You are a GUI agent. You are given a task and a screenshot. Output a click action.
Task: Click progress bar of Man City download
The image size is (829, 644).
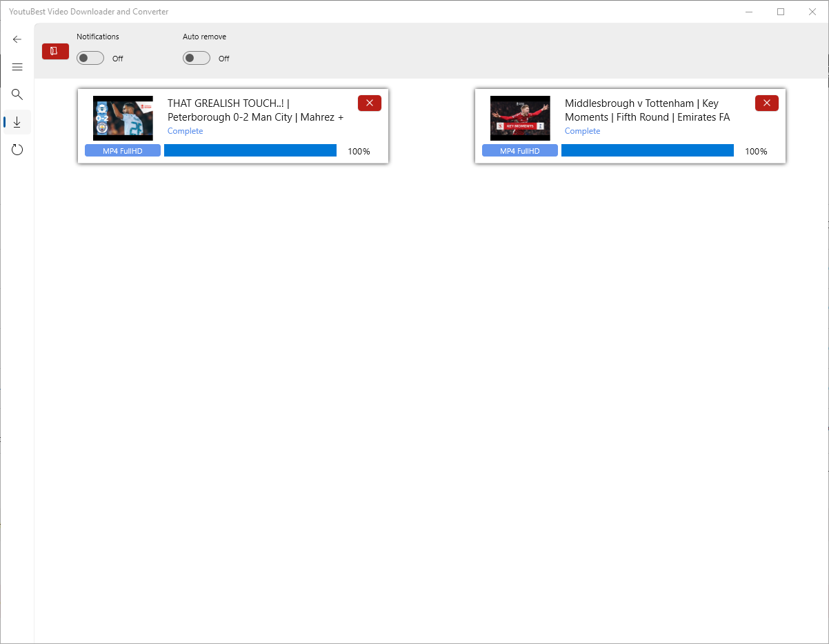(x=250, y=150)
